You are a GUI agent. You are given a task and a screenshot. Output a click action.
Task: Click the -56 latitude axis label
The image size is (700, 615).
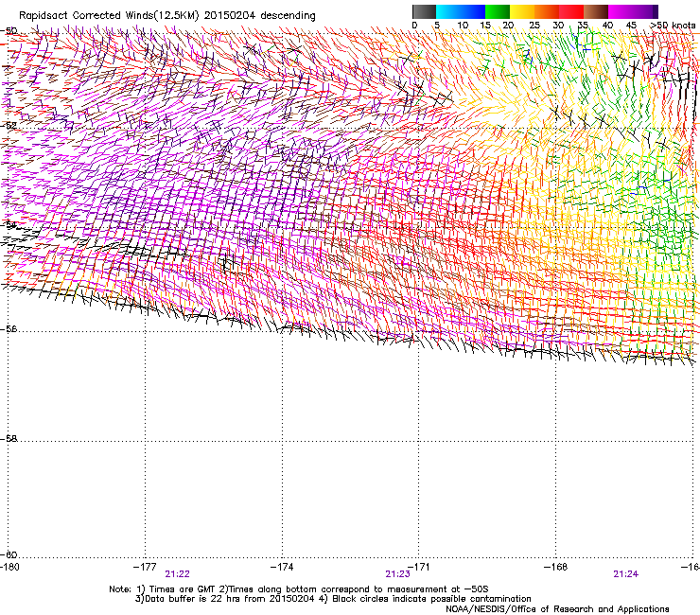point(9,329)
